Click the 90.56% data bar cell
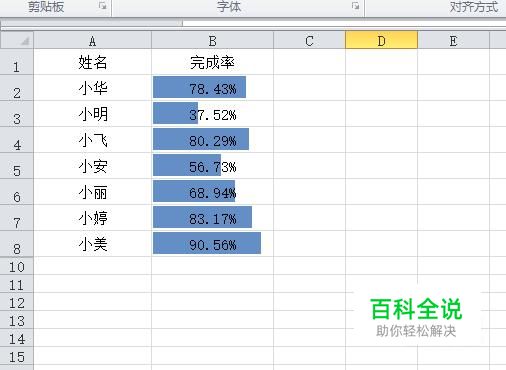This screenshot has height=370, width=506. [x=213, y=244]
